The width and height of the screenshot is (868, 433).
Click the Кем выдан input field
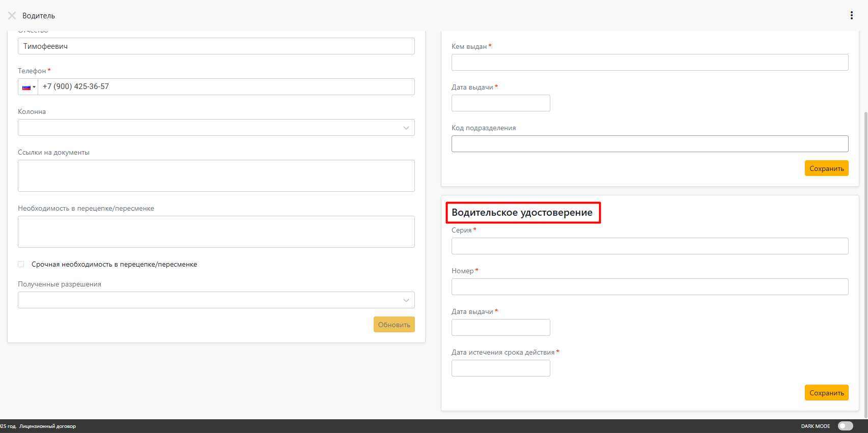(650, 63)
